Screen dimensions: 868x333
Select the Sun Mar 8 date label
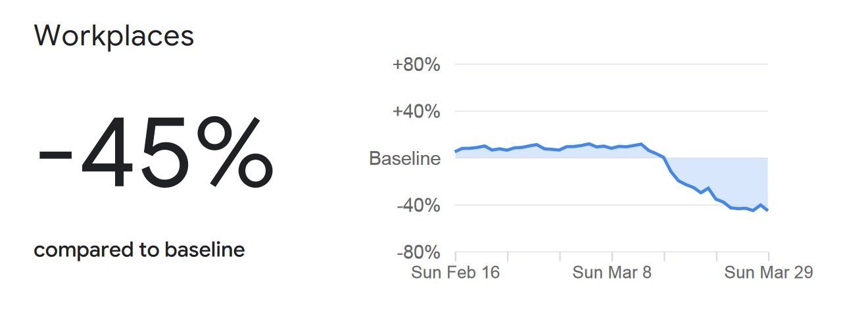click(612, 273)
